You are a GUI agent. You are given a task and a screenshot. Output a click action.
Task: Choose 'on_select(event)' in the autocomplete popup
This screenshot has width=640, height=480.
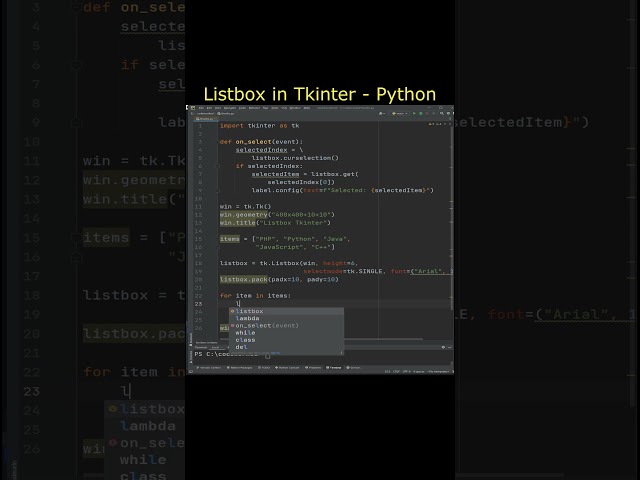287,325
